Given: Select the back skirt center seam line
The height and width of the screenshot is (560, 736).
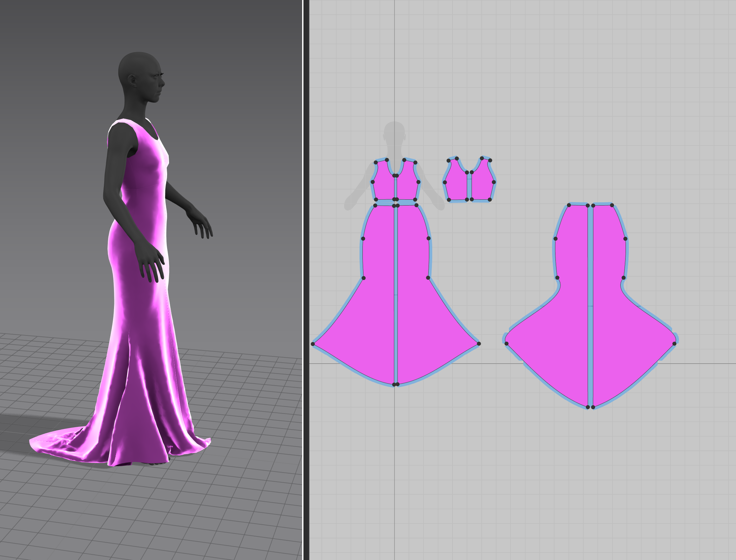Looking at the screenshot, I should coord(591,306).
